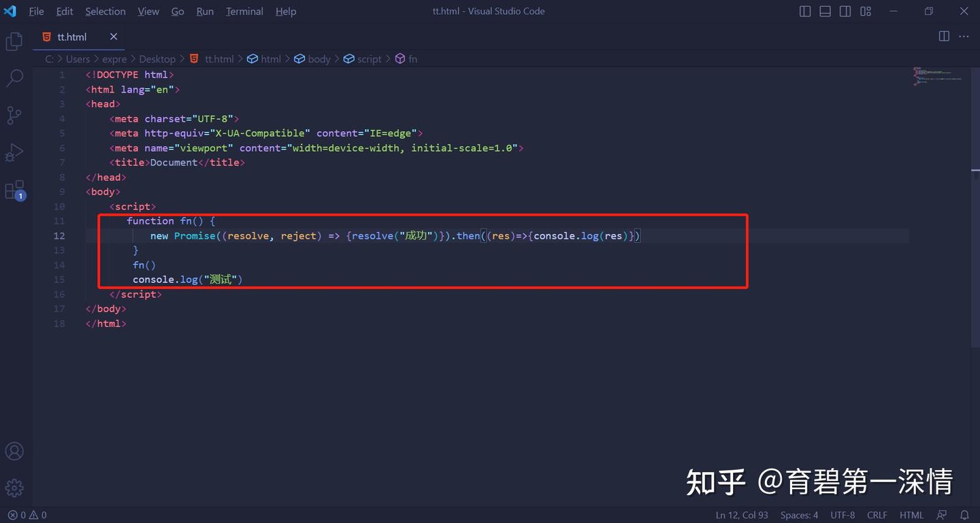
Task: Split the editor to the right
Action: (x=944, y=36)
